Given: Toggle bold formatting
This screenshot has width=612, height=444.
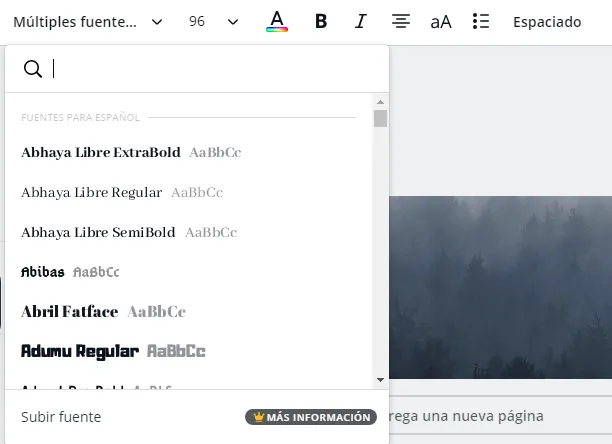Looking at the screenshot, I should [321, 21].
